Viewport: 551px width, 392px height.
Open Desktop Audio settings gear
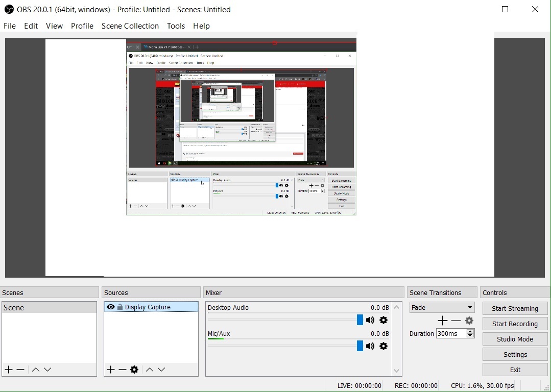(x=384, y=320)
